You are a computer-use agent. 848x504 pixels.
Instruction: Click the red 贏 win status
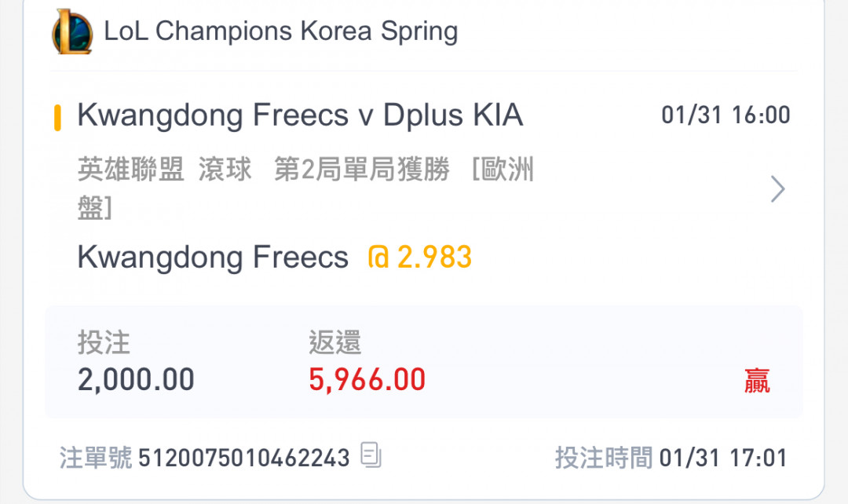757,382
